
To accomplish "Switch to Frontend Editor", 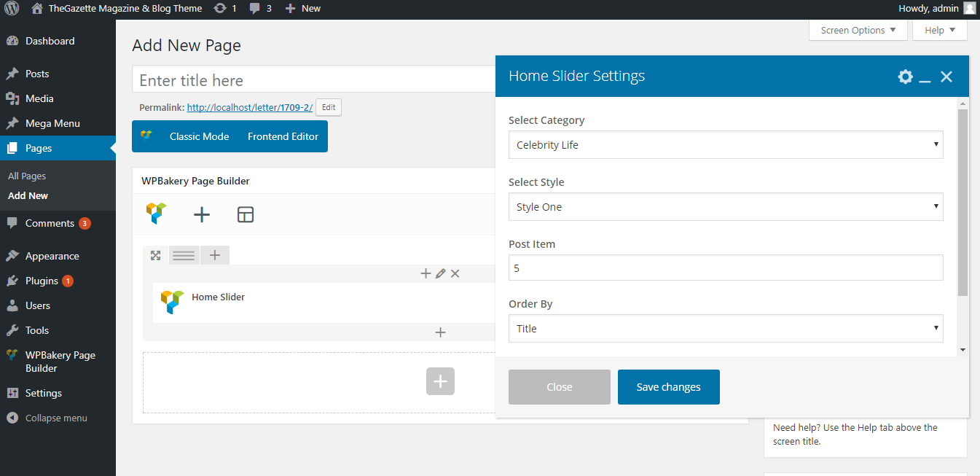I will point(283,136).
